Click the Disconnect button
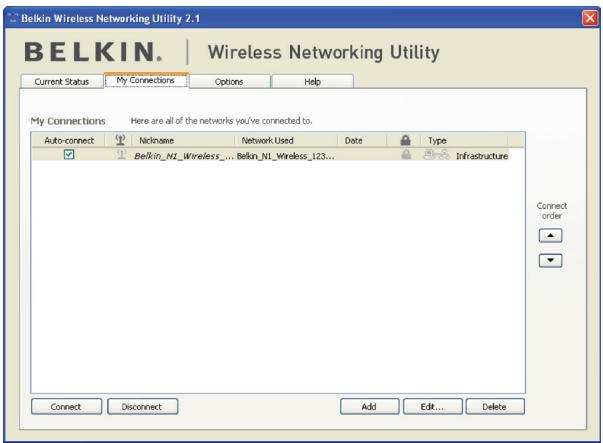The width and height of the screenshot is (603, 443). [142, 406]
